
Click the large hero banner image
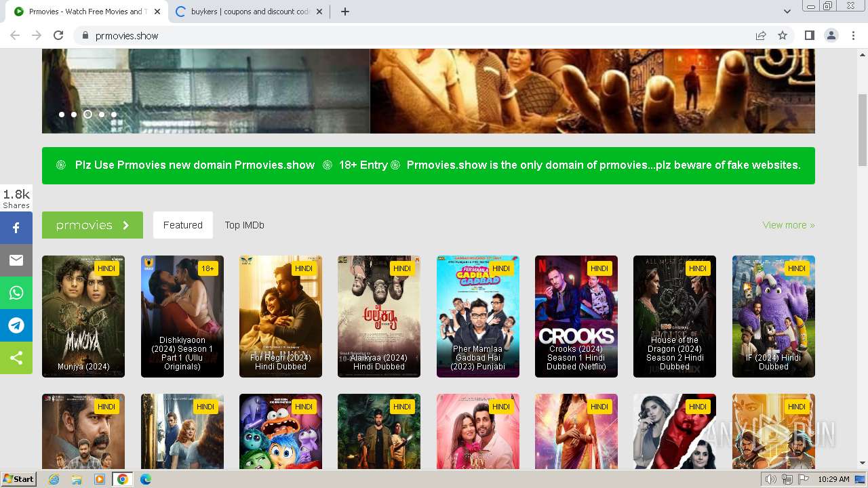point(429,91)
